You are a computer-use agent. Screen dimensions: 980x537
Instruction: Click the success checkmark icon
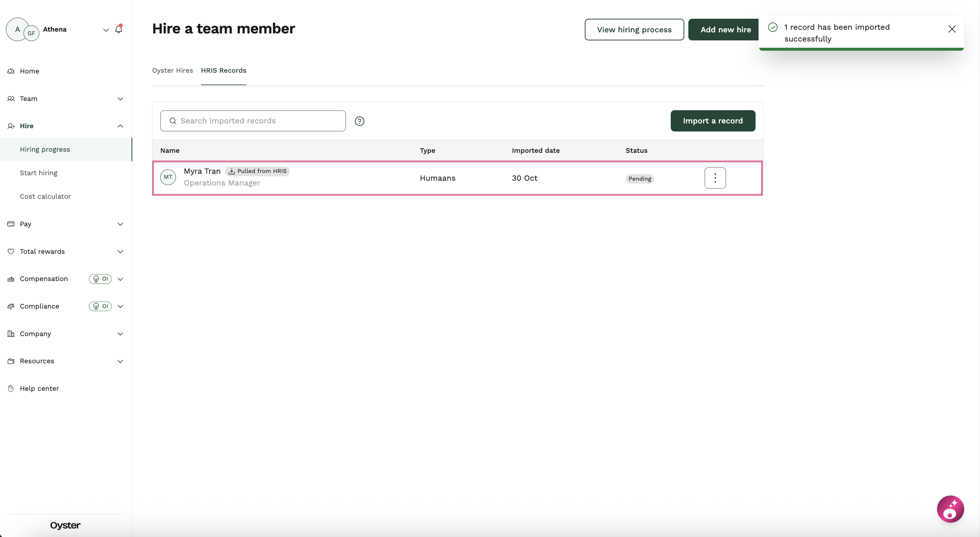coord(773,28)
